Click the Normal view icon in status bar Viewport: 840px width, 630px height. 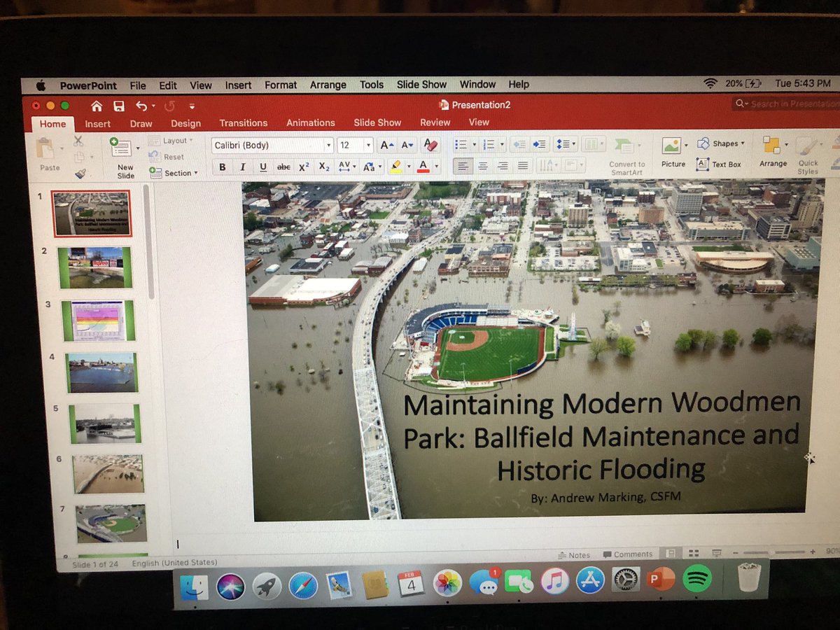pyautogui.click(x=671, y=553)
